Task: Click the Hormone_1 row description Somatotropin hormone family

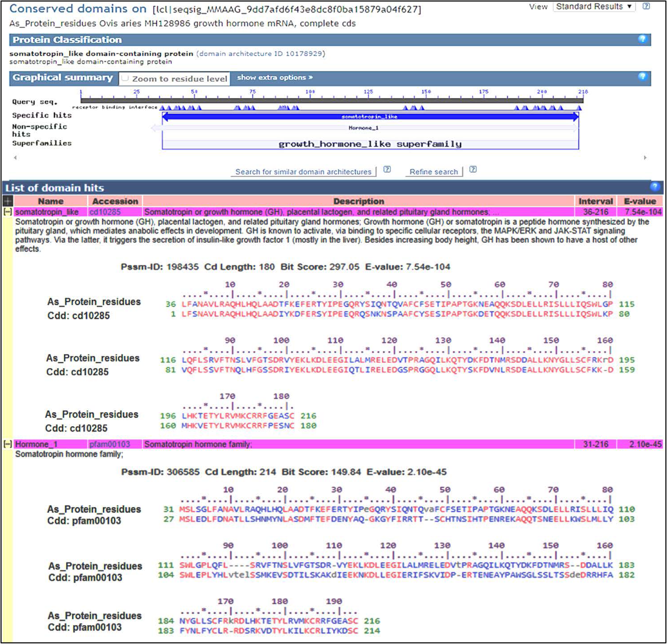Action: click(x=198, y=444)
